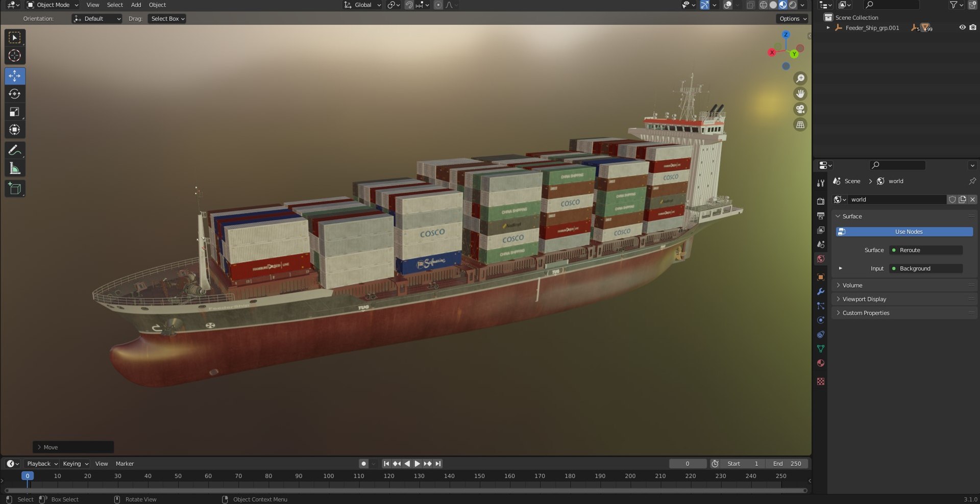Open the Playback menu in timeline

tap(42, 464)
